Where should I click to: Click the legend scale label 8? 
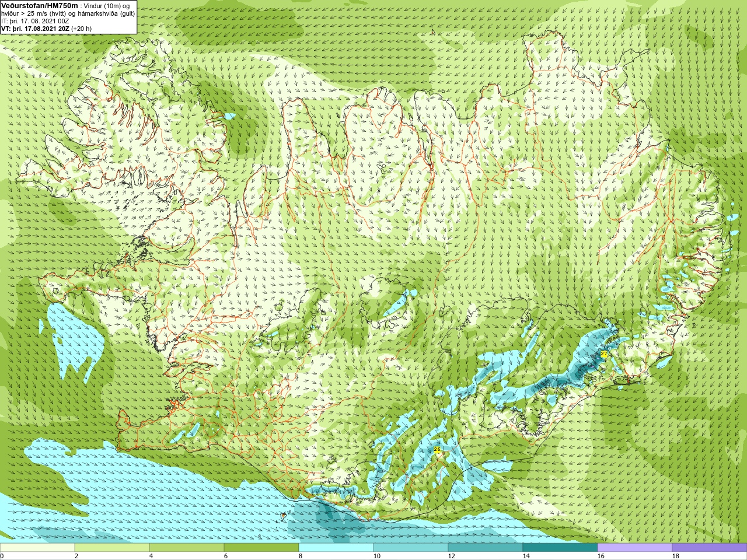pos(301,556)
